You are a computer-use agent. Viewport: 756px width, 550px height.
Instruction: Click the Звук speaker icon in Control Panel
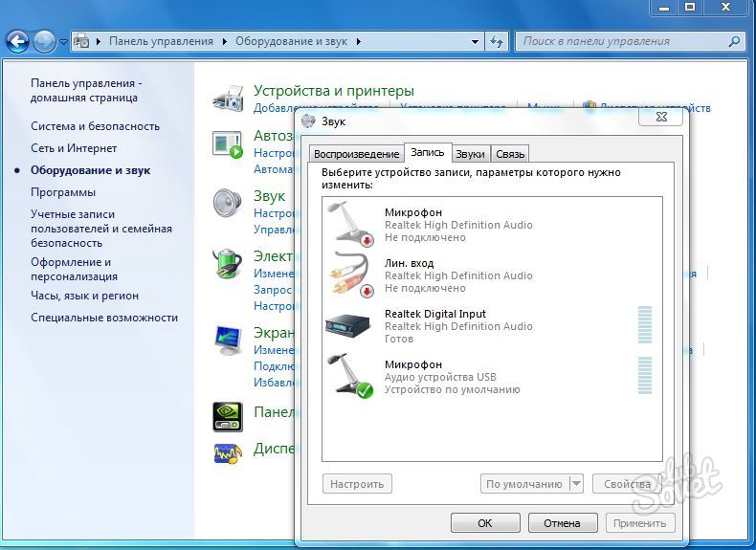(227, 203)
